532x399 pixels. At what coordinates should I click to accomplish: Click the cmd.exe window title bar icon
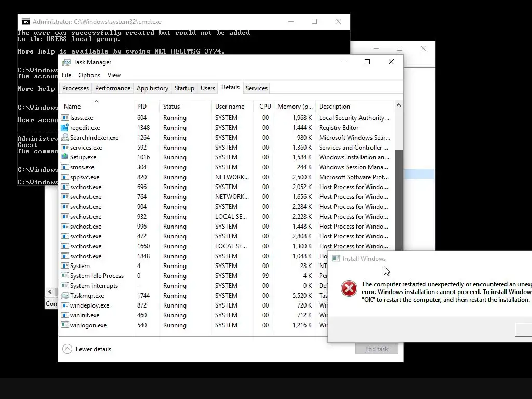(x=26, y=22)
